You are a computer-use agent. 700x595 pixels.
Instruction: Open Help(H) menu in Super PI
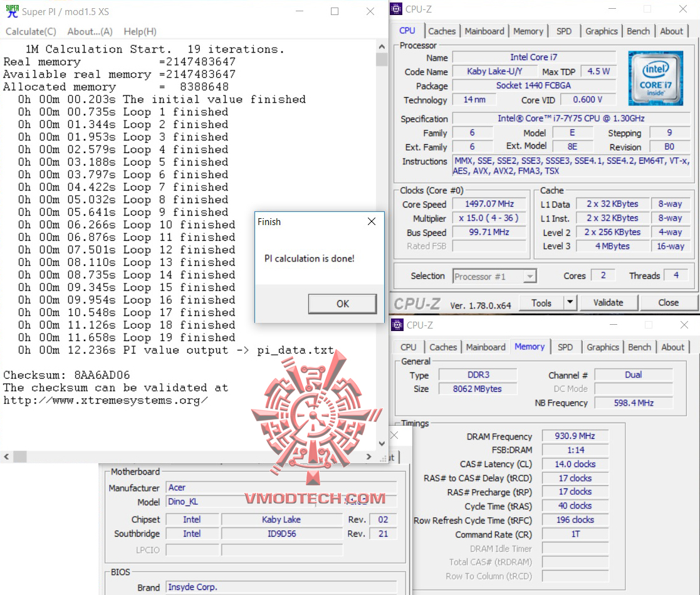point(140,31)
